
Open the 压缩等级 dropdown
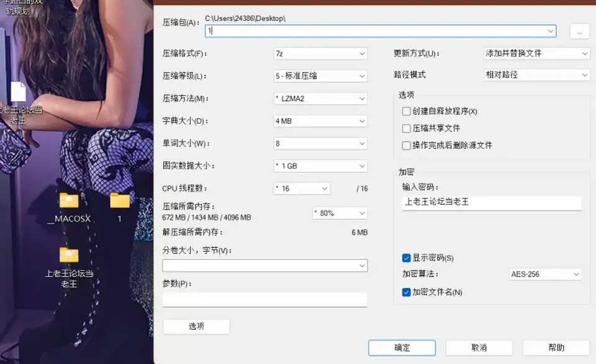320,76
